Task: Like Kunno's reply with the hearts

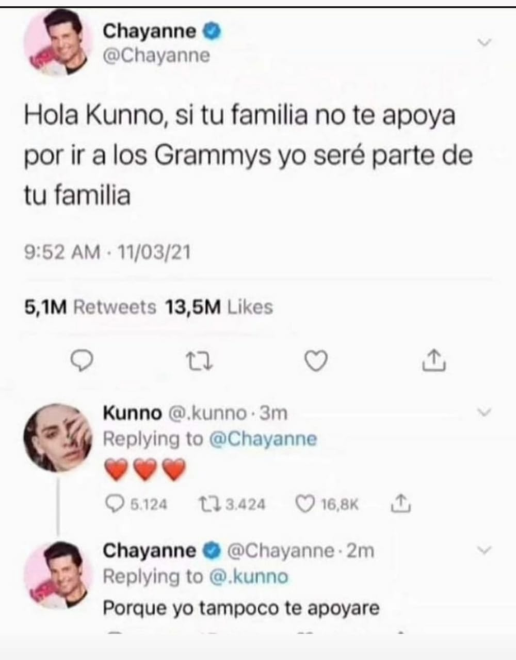Action: pos(305,504)
